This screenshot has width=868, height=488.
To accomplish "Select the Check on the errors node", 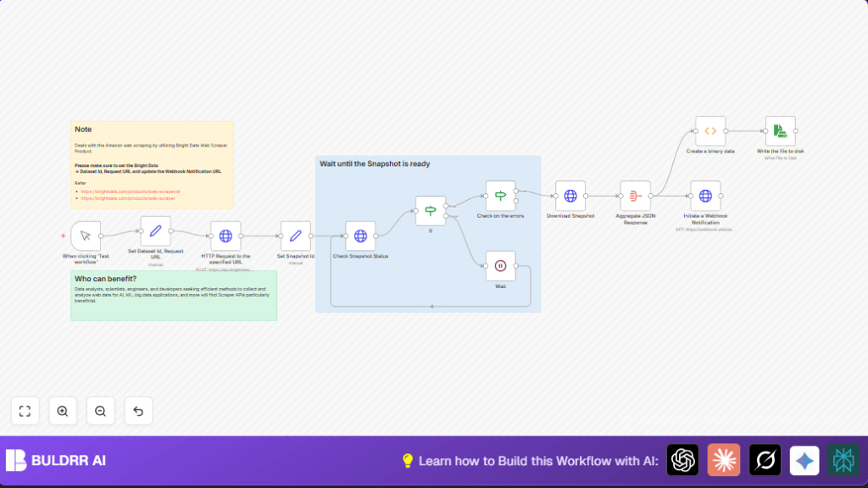I will coord(500,196).
